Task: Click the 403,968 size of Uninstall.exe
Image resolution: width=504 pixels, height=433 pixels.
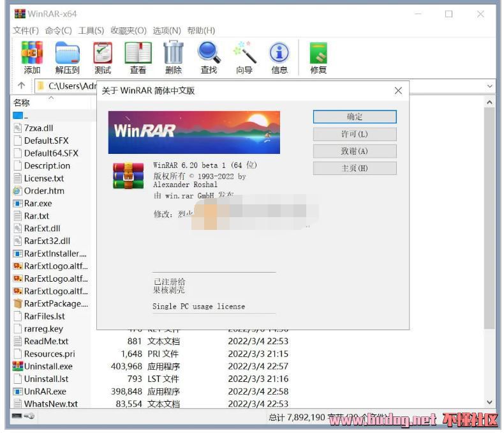Action: (x=126, y=367)
